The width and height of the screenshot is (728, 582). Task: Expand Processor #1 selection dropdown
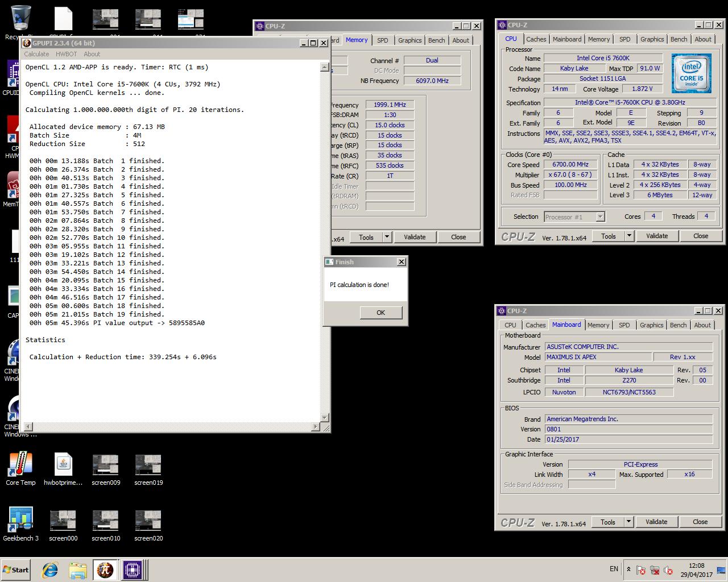[600, 217]
